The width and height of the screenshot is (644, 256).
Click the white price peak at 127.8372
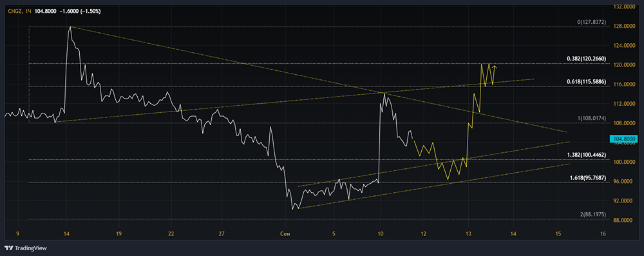coord(70,27)
